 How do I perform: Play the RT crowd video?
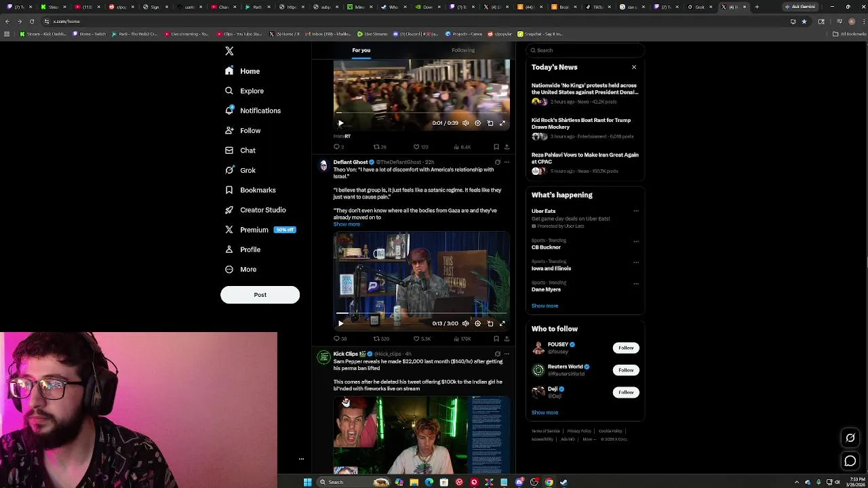[x=340, y=123]
